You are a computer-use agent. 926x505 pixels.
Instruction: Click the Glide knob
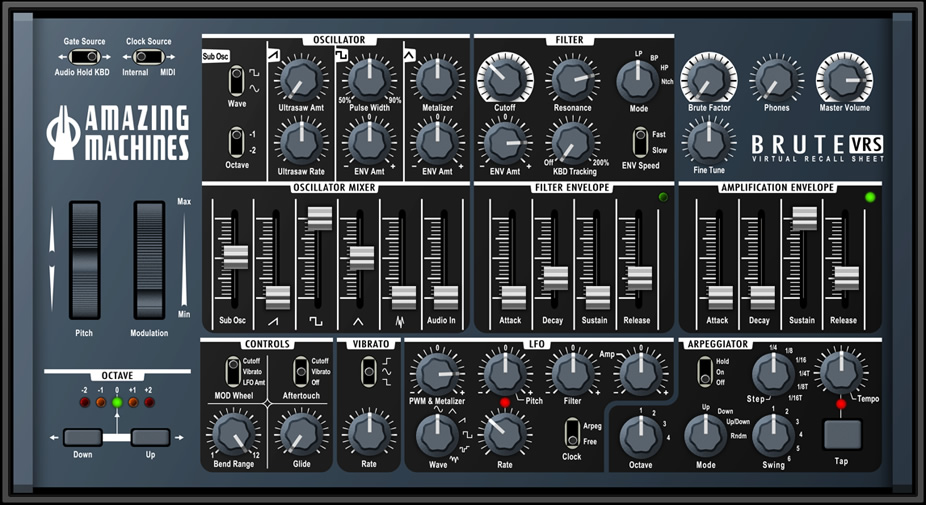[301, 434]
